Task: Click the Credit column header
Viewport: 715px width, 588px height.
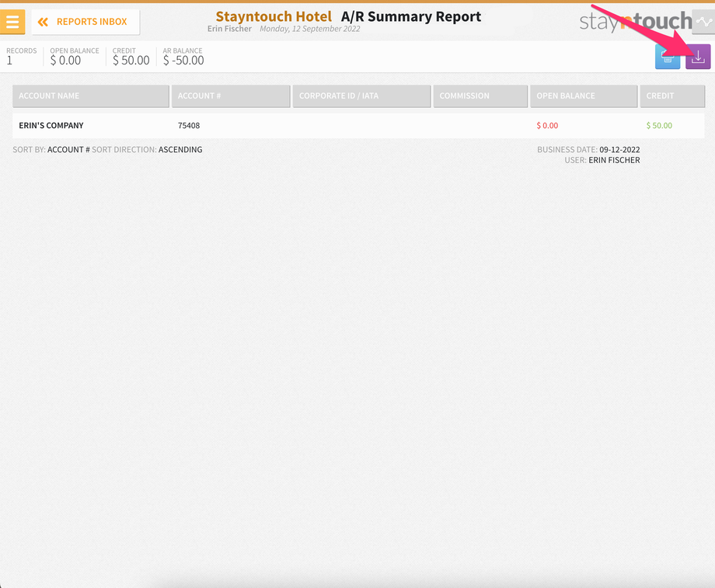Action: coord(672,96)
